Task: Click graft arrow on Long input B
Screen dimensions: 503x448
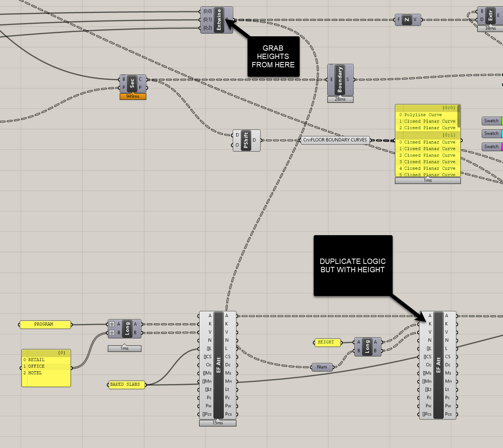Action: click(x=112, y=333)
